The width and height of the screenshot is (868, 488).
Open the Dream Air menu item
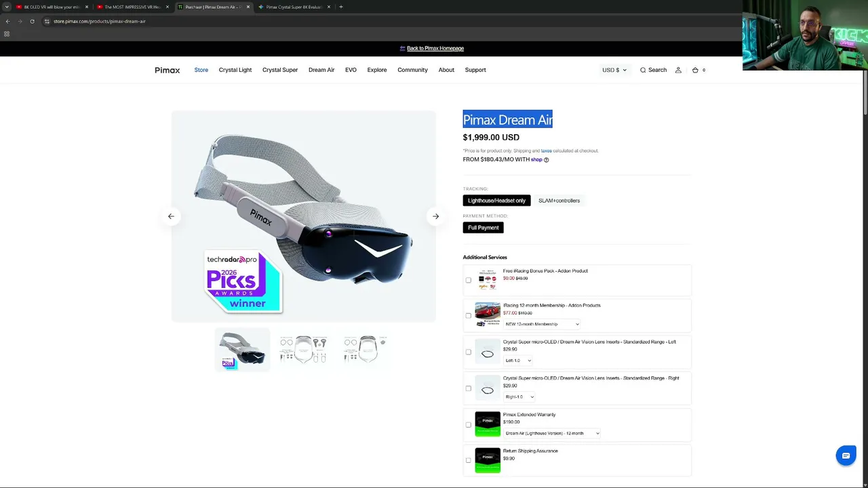(321, 70)
